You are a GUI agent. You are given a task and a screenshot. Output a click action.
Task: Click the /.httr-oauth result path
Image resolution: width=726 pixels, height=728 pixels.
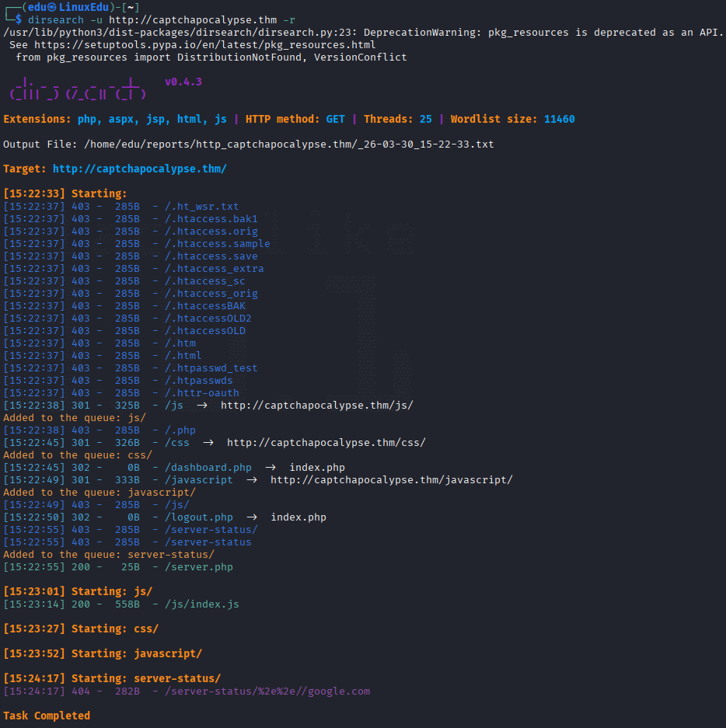(201, 393)
